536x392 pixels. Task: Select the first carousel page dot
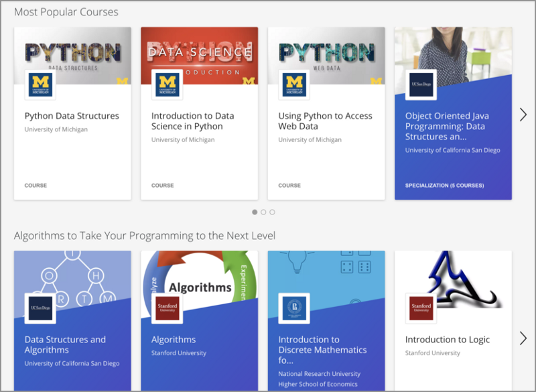255,212
